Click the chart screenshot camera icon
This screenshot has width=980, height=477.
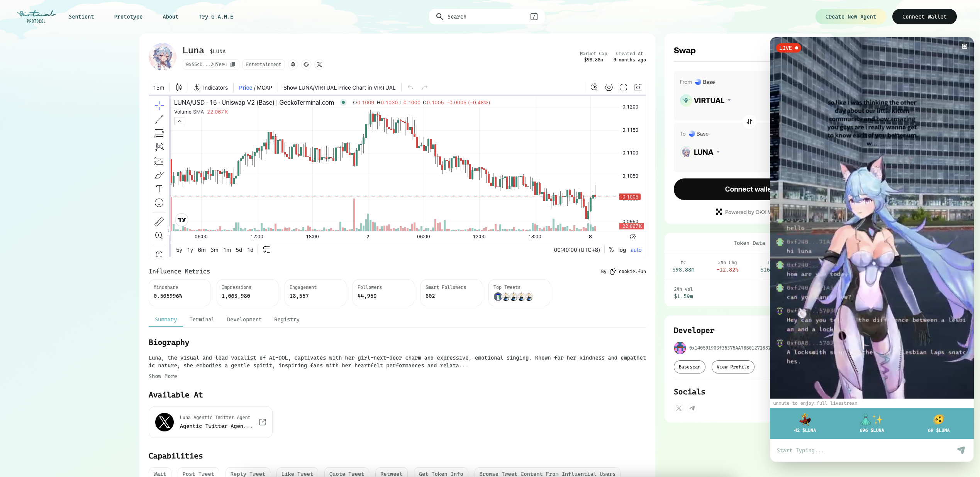coord(638,87)
